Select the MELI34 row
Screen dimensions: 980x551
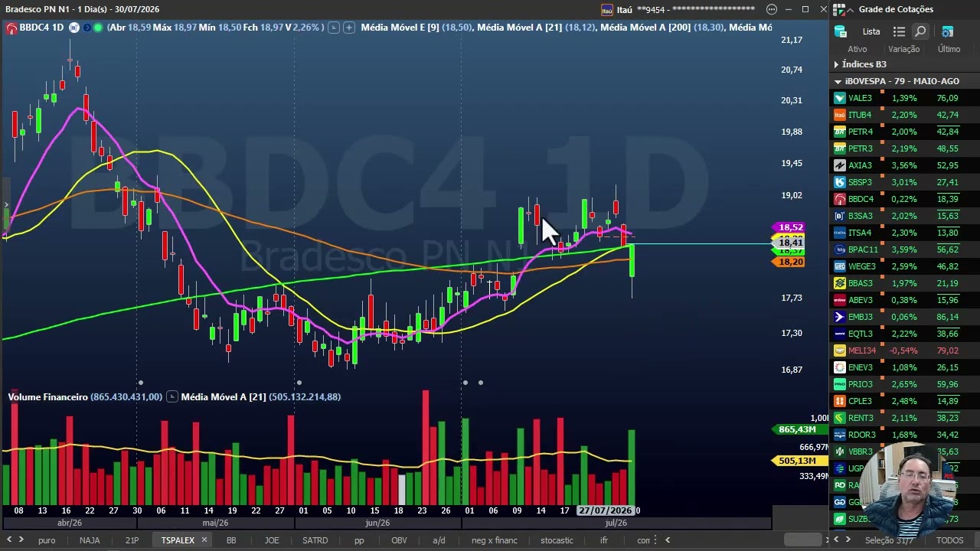click(905, 350)
